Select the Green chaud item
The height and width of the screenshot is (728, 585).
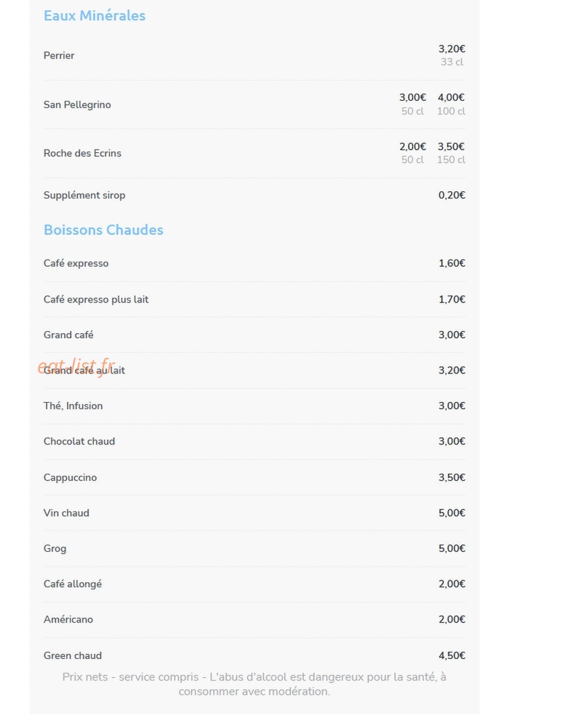254,656
